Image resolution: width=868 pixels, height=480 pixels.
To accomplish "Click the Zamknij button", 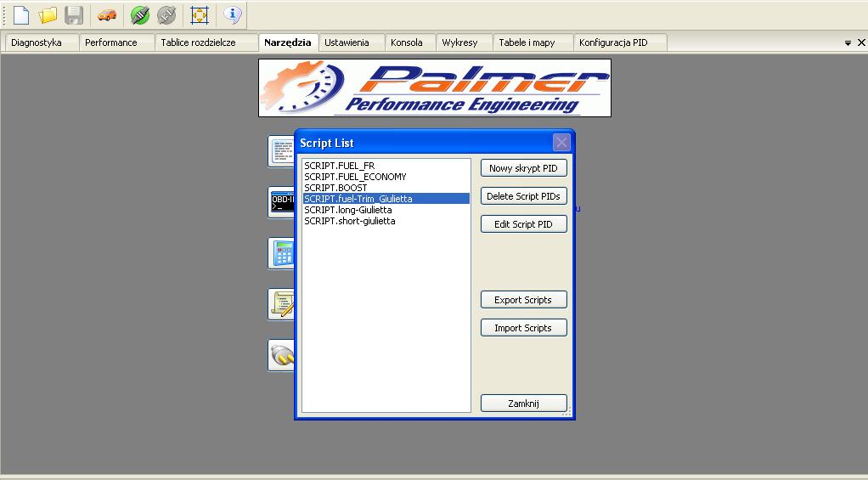I will [524, 403].
